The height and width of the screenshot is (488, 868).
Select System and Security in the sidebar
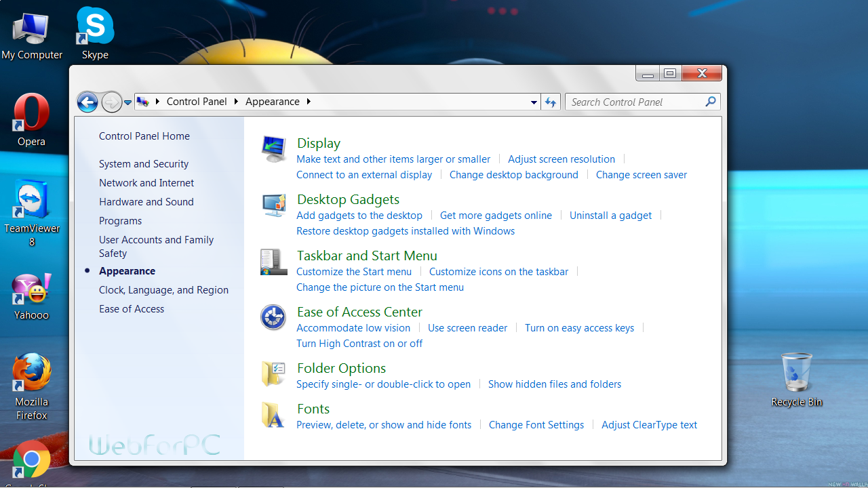click(142, 163)
